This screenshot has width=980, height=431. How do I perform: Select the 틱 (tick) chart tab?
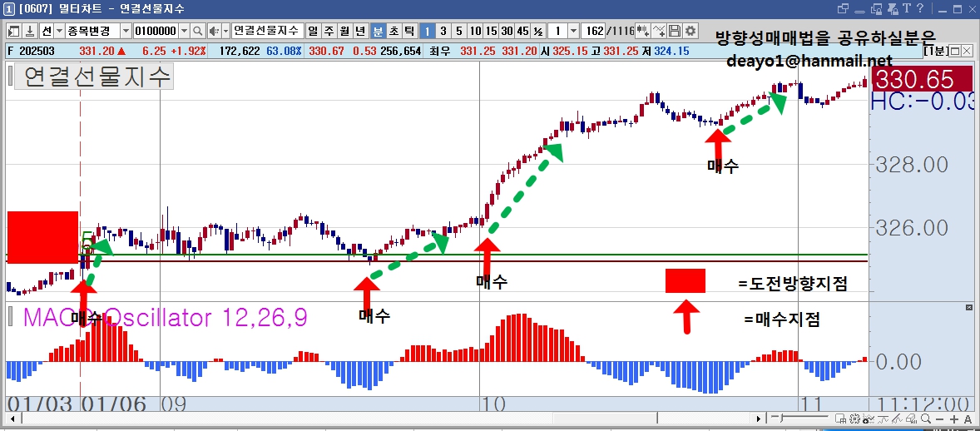(408, 31)
